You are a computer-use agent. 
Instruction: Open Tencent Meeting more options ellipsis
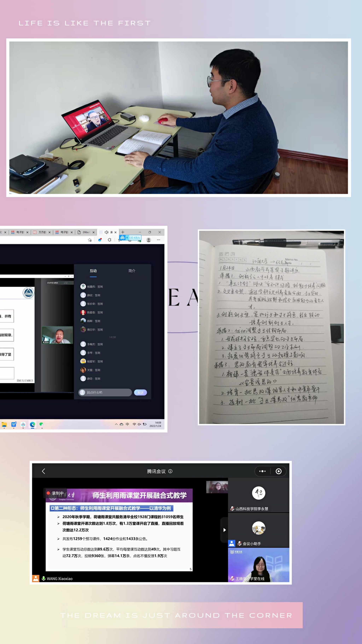tap(262, 471)
